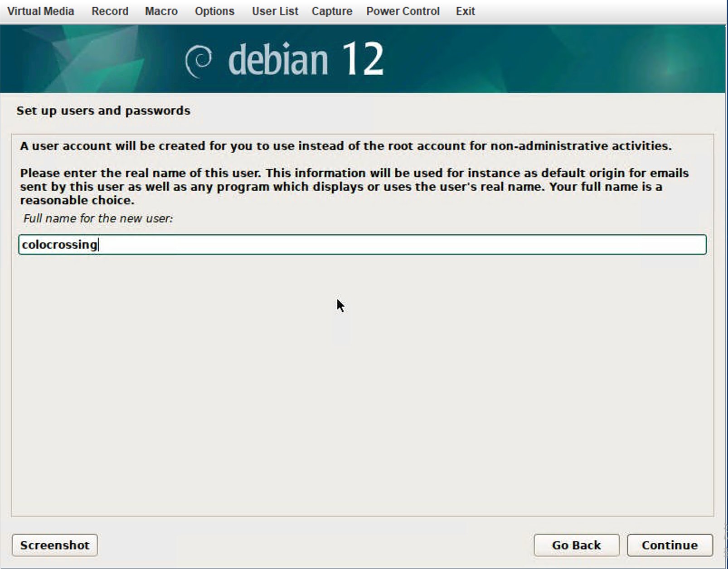Click the Full name for the new user label
728x569 pixels.
(x=98, y=218)
